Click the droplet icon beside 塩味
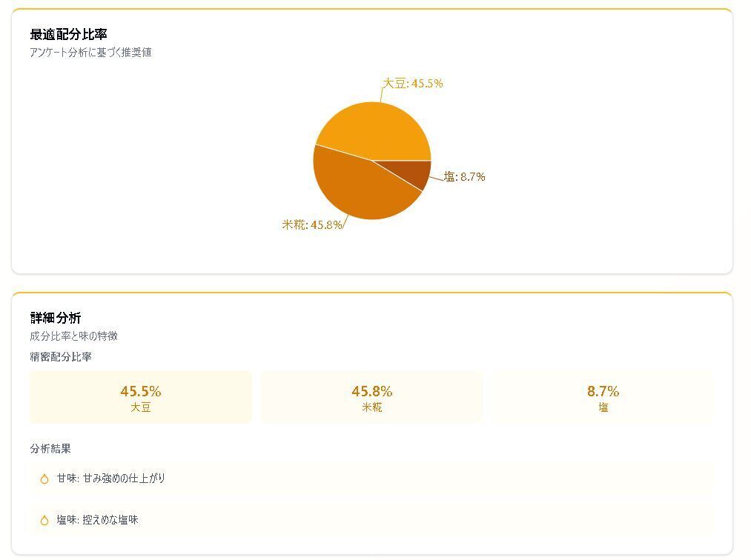 click(44, 520)
